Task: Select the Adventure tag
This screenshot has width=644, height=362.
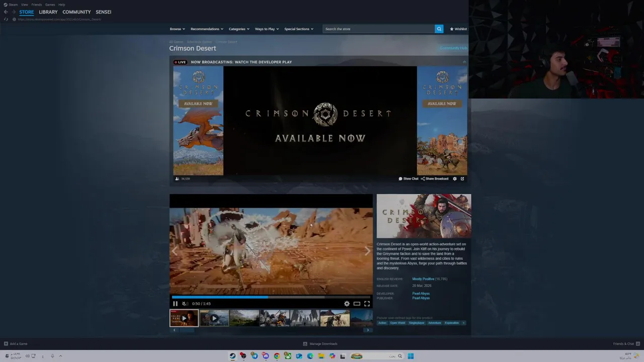Action: tap(435, 323)
